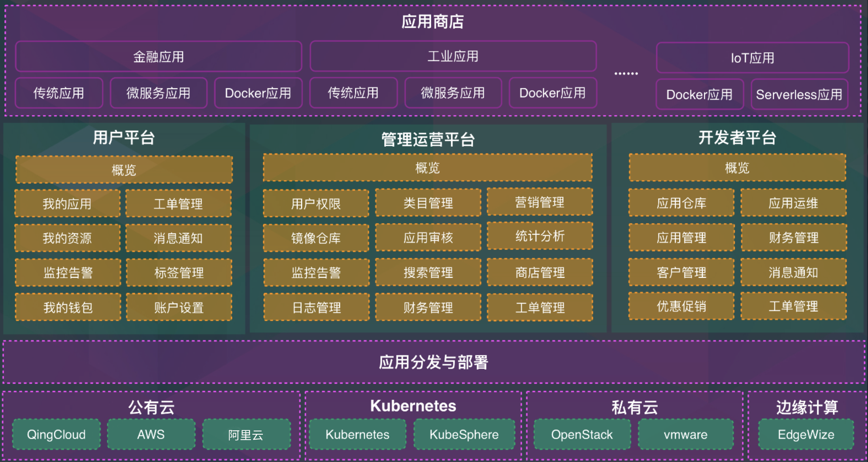Click the 应用分发与部署 banner
868x462 pixels.
click(434, 362)
